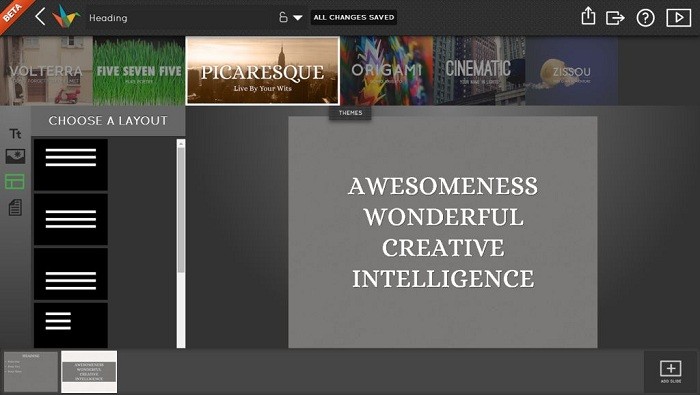
Task: Click the slide text Wonderful
Action: [x=443, y=217]
